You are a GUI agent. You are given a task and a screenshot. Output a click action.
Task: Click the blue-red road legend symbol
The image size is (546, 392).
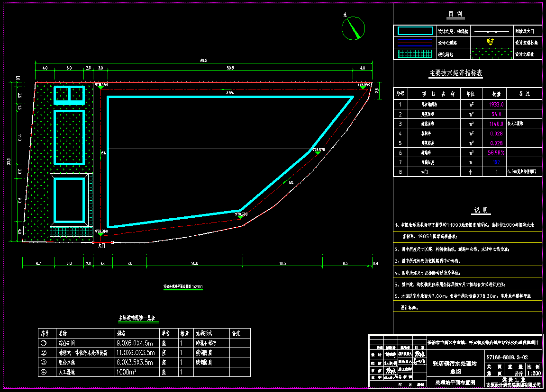point(415,43)
